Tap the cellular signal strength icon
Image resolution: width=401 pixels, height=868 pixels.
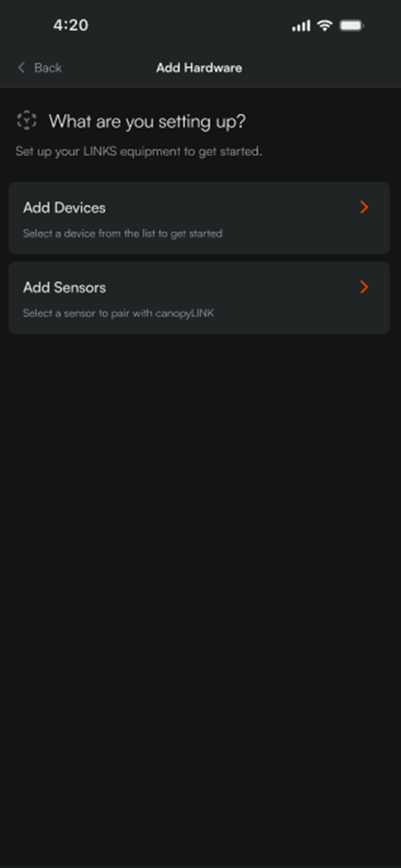301,26
